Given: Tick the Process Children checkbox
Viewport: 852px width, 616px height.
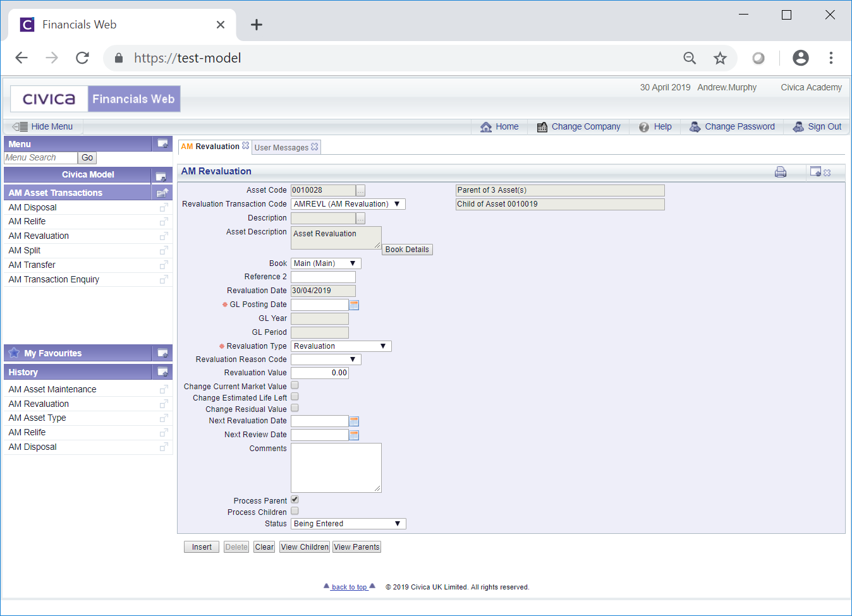Looking at the screenshot, I should (x=295, y=511).
